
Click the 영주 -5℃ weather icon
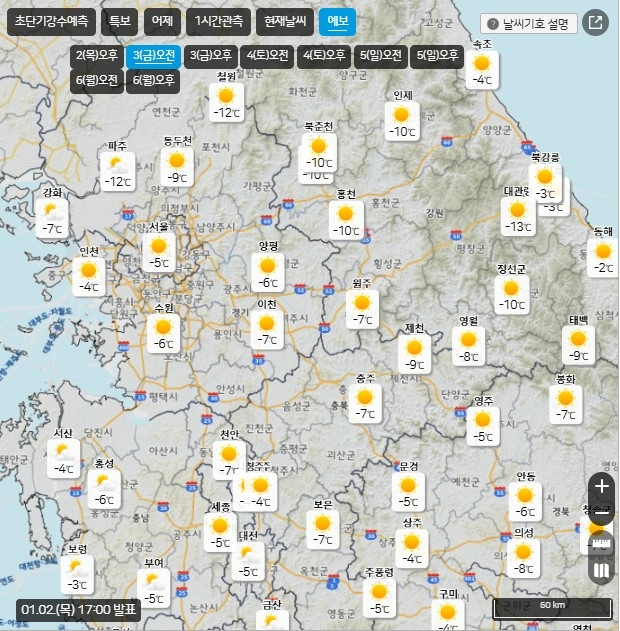(483, 427)
